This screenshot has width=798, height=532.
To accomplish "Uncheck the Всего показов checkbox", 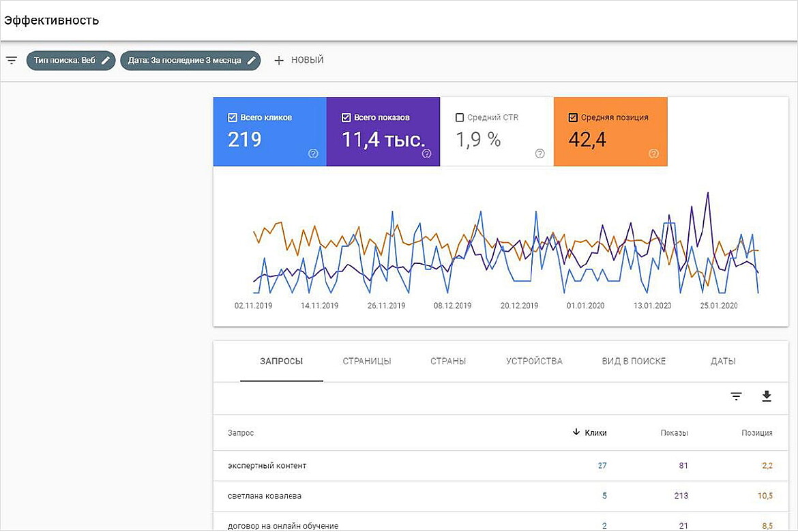I will 346,117.
